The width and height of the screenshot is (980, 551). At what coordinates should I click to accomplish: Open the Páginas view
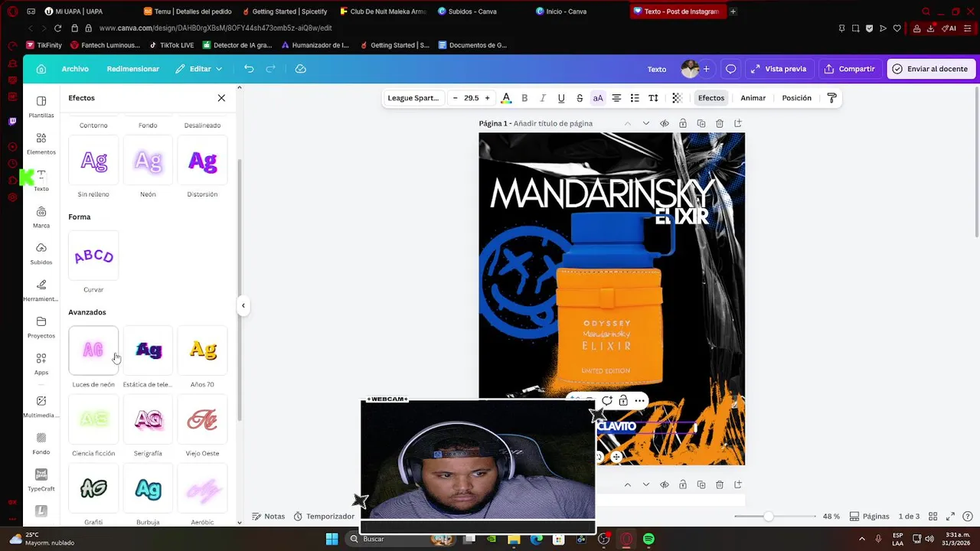(870, 517)
